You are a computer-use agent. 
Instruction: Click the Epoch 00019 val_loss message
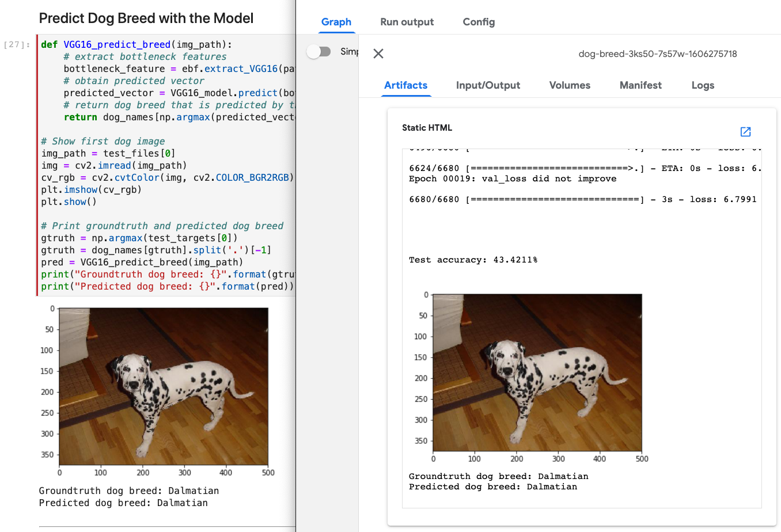pos(513,179)
